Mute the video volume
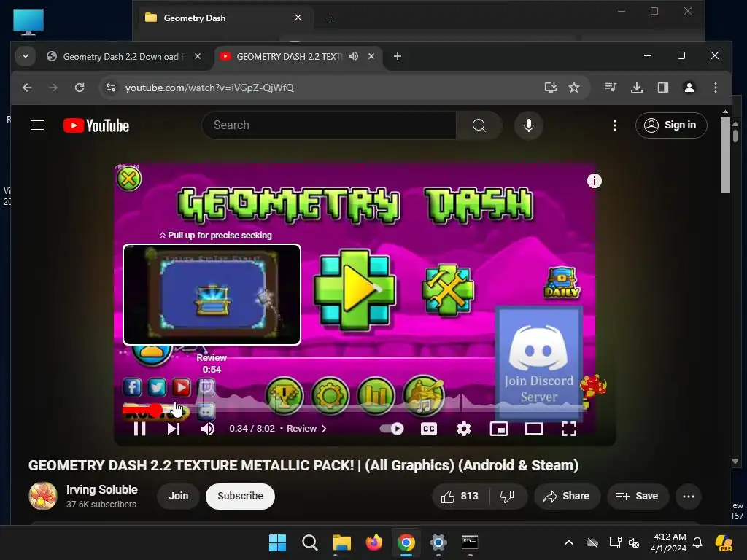This screenshot has height=560, width=747. click(208, 429)
